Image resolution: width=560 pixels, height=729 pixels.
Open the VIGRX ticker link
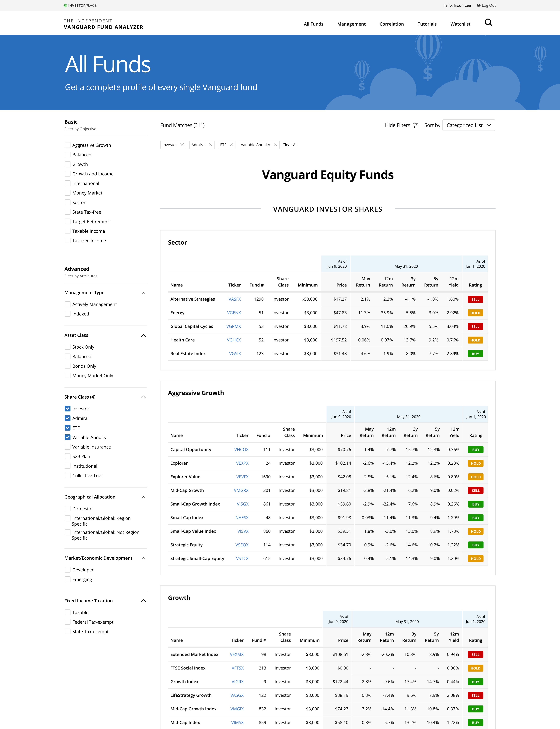pyautogui.click(x=237, y=682)
